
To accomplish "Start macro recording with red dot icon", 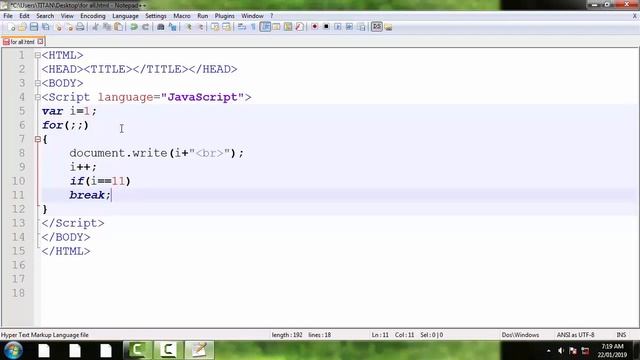I will pyautogui.click(x=314, y=27).
